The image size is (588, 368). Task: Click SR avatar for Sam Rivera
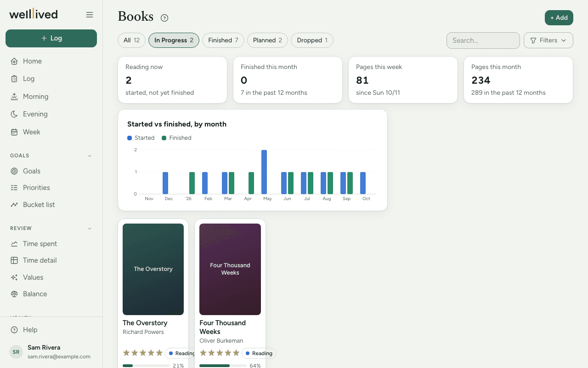[16, 352]
